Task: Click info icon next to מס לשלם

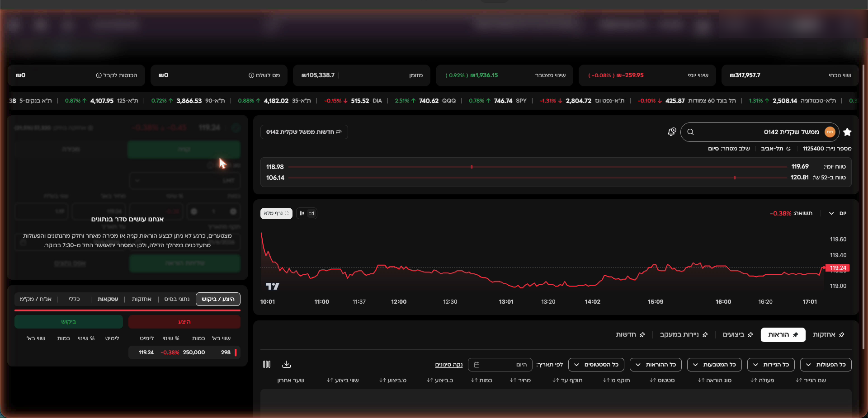Action: click(251, 75)
